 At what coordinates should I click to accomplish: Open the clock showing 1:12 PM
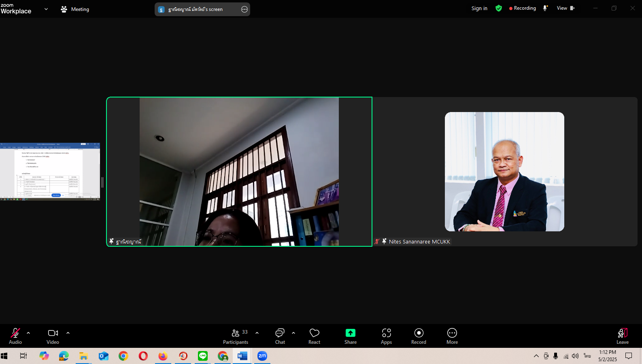coord(608,356)
